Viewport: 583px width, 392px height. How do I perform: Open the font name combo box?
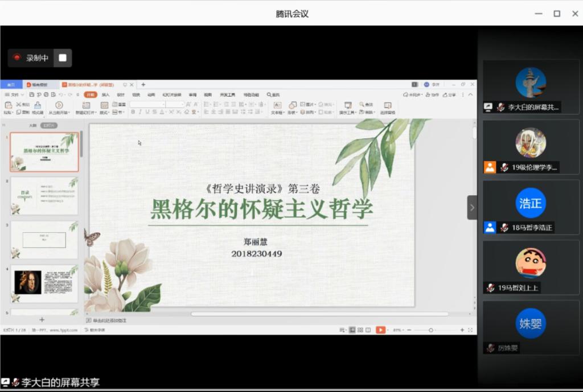pos(147,104)
